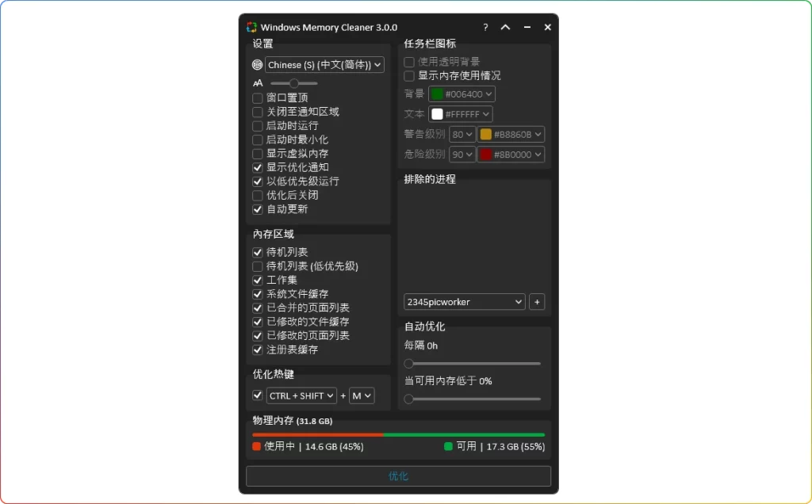
Task: Uncheck 显示优化通知 checkbox
Action: point(258,168)
